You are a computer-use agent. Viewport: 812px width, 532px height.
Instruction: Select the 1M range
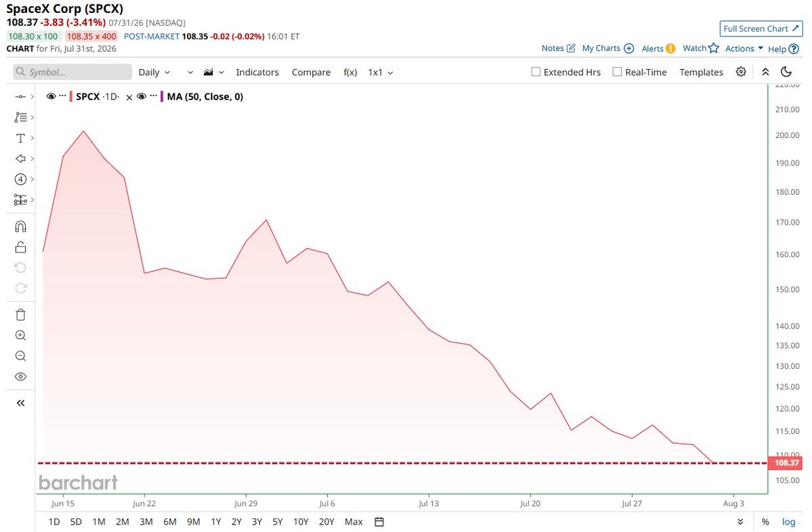pyautogui.click(x=98, y=522)
